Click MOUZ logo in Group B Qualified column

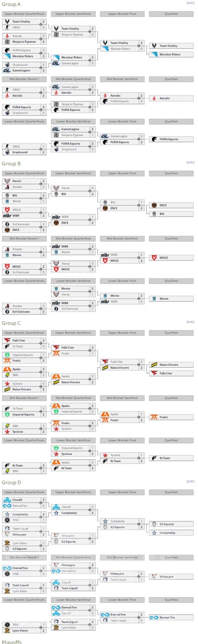(154, 258)
